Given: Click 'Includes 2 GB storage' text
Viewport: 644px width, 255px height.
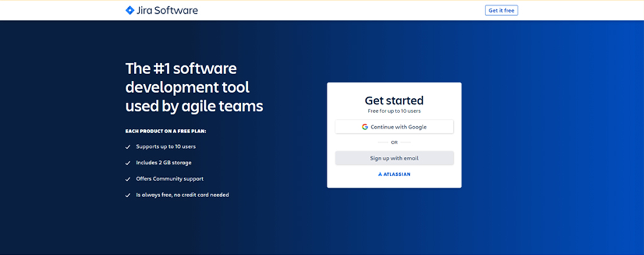Looking at the screenshot, I should click(x=164, y=163).
